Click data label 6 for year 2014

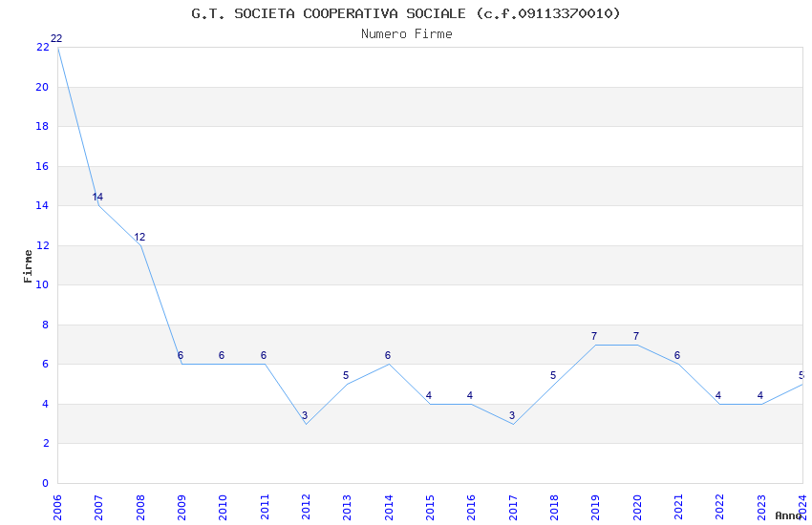(x=388, y=355)
